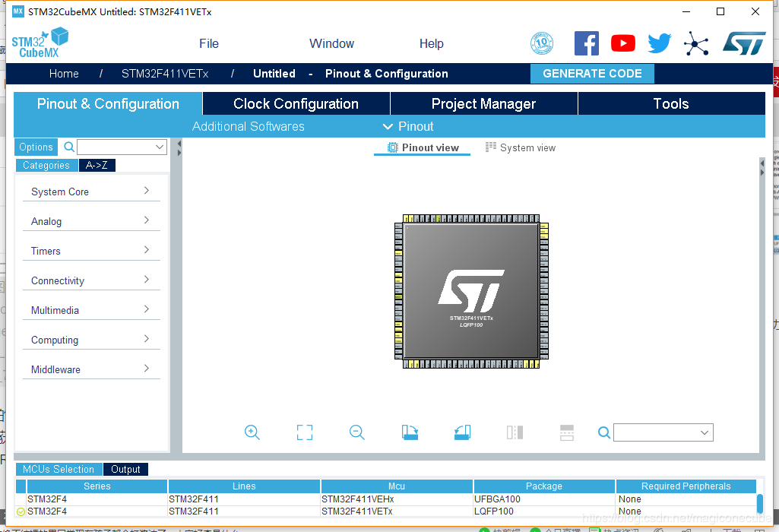Show the Pinout view tab
This screenshot has height=532, width=779.
click(423, 147)
